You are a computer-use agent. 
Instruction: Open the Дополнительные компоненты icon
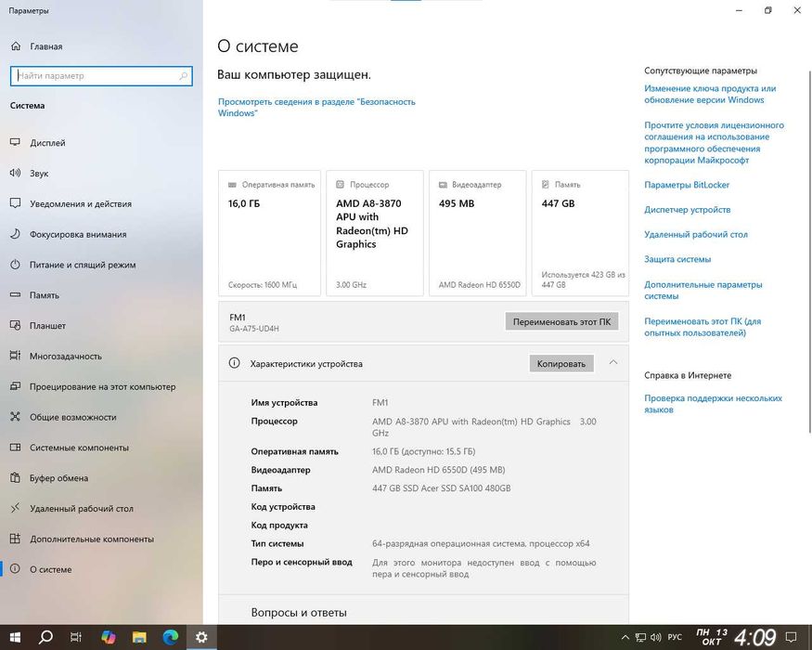coord(16,539)
